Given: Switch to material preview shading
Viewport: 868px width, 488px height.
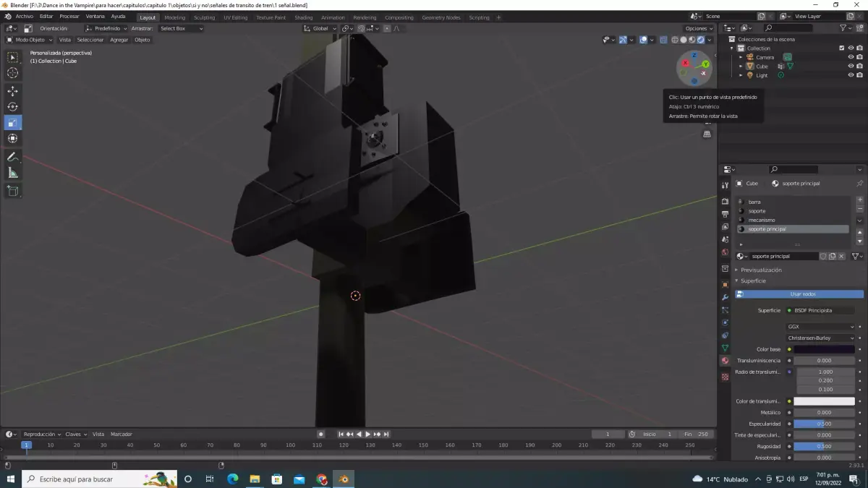Looking at the screenshot, I should [692, 40].
